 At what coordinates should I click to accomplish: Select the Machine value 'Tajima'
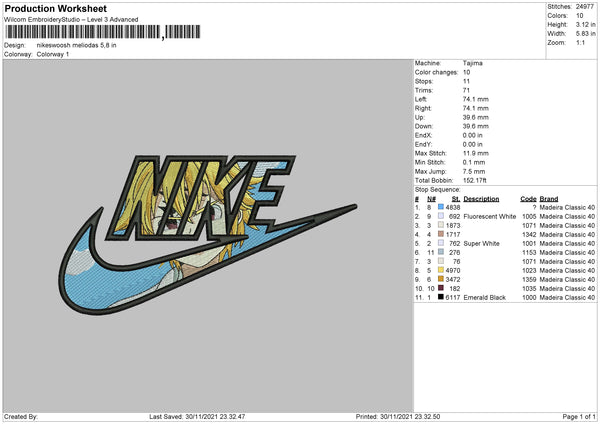coord(473,63)
